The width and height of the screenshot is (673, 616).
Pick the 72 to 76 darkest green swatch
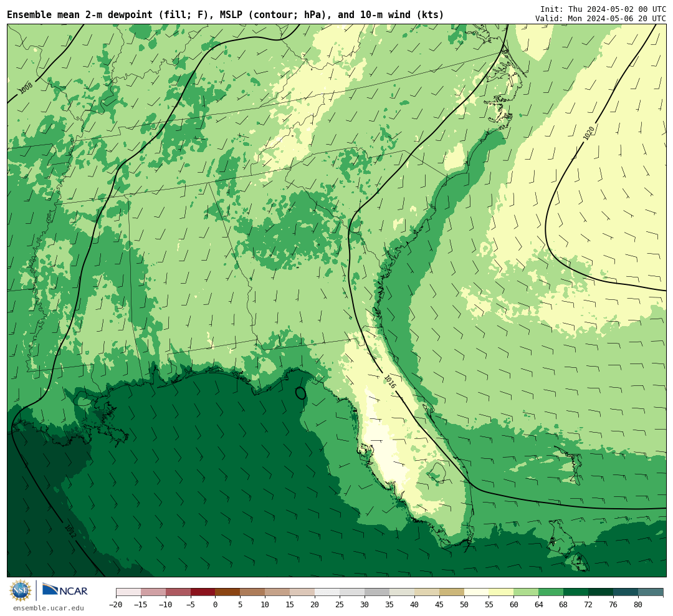pos(601,592)
